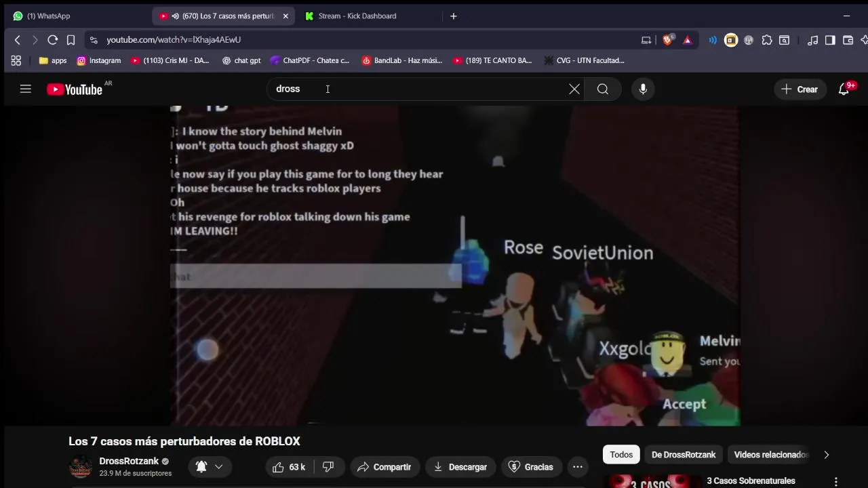Open the BandLab bookmark

pos(402,60)
